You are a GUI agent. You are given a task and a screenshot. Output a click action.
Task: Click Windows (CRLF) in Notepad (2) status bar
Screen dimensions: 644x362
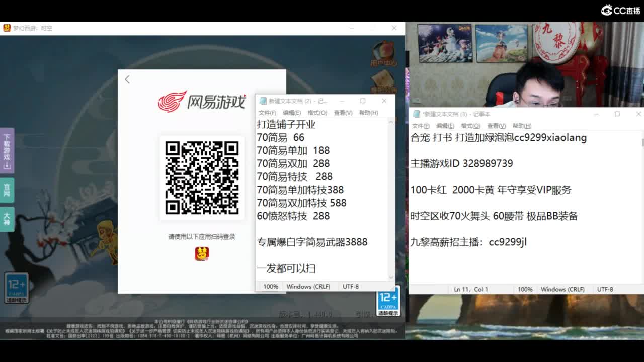308,286
